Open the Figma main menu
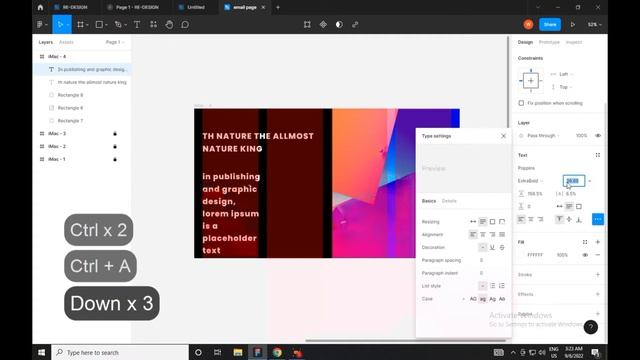Viewport: 640px width, 360px height. tap(42, 24)
